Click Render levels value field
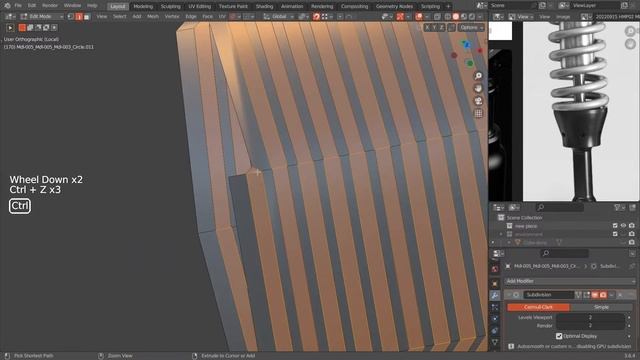 point(590,326)
